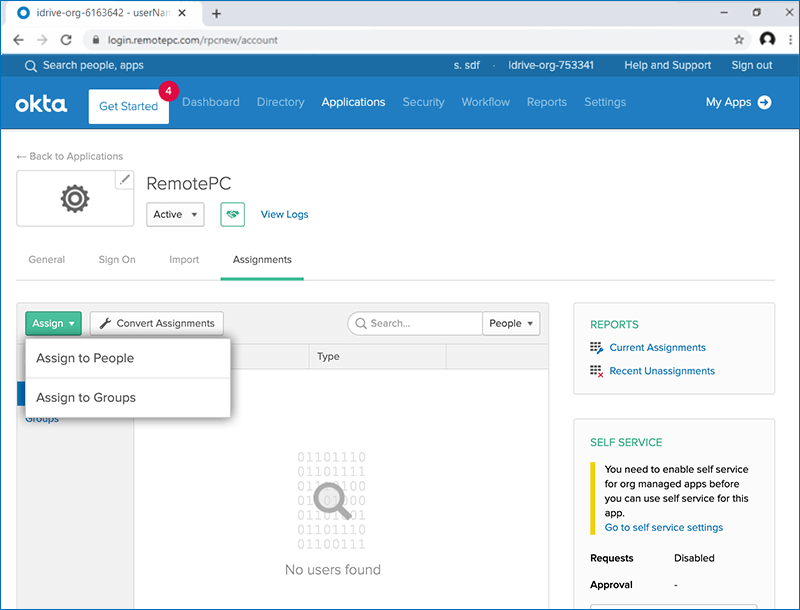Click the View Logs link
Image resolution: width=800 pixels, height=610 pixels.
pyautogui.click(x=285, y=214)
